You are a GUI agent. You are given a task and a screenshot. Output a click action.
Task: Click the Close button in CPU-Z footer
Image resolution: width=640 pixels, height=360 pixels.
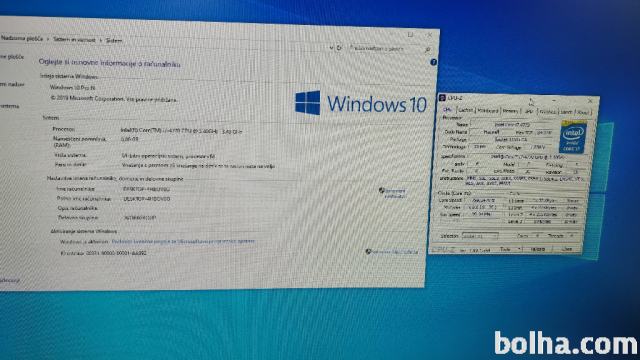[567, 249]
